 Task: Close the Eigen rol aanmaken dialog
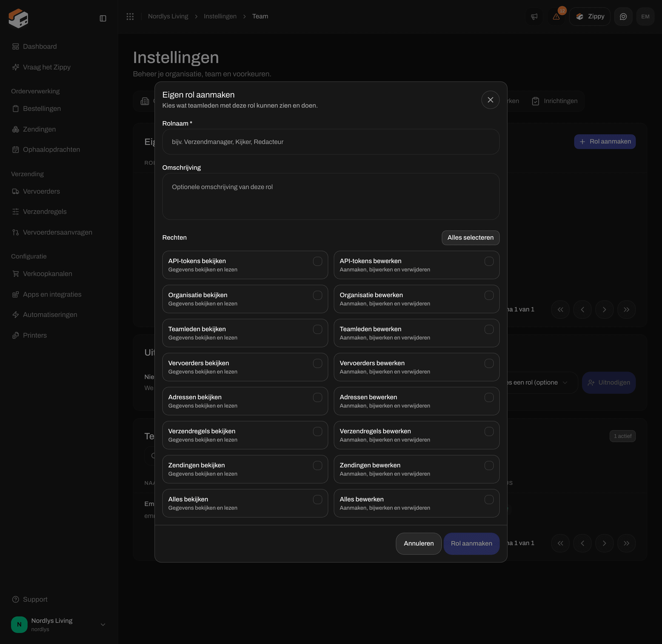pyautogui.click(x=490, y=100)
